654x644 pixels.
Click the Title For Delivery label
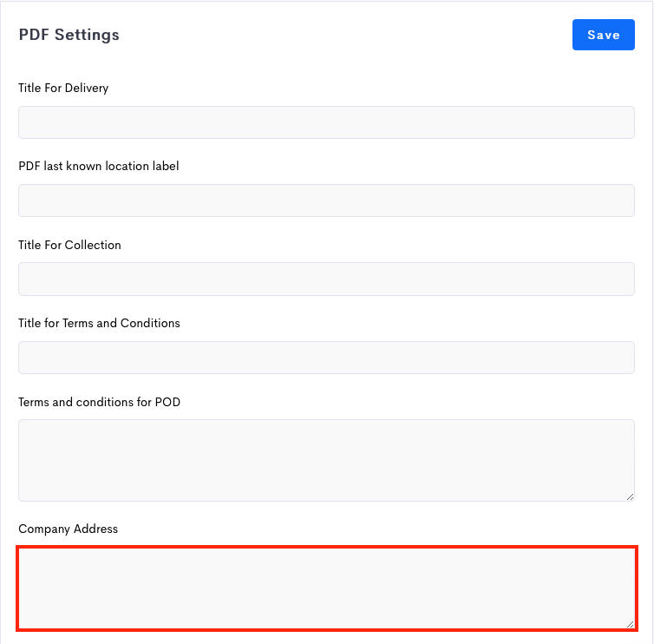point(63,88)
